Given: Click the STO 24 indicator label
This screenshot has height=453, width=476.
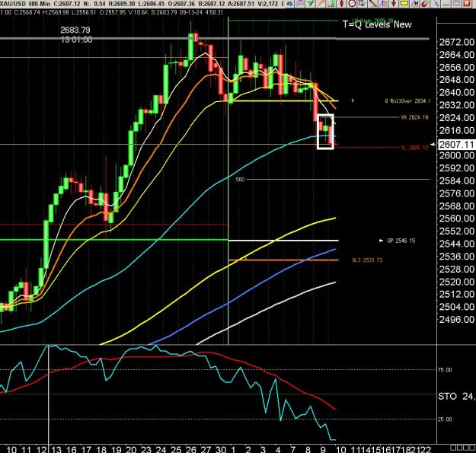Looking at the screenshot, I should (456, 396).
